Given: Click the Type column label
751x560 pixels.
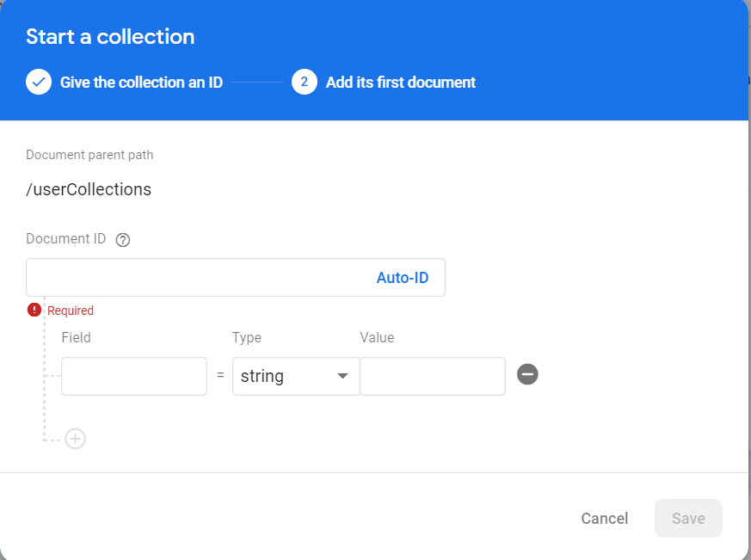Looking at the screenshot, I should tap(247, 338).
